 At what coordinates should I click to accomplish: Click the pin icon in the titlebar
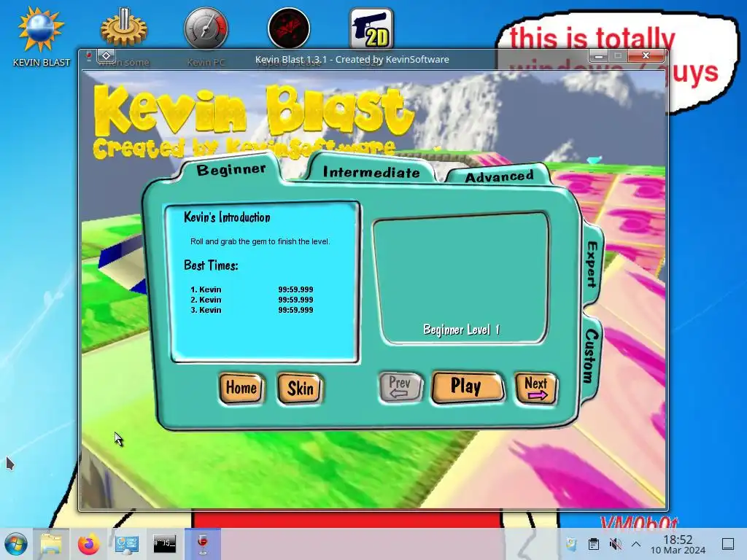click(x=107, y=56)
